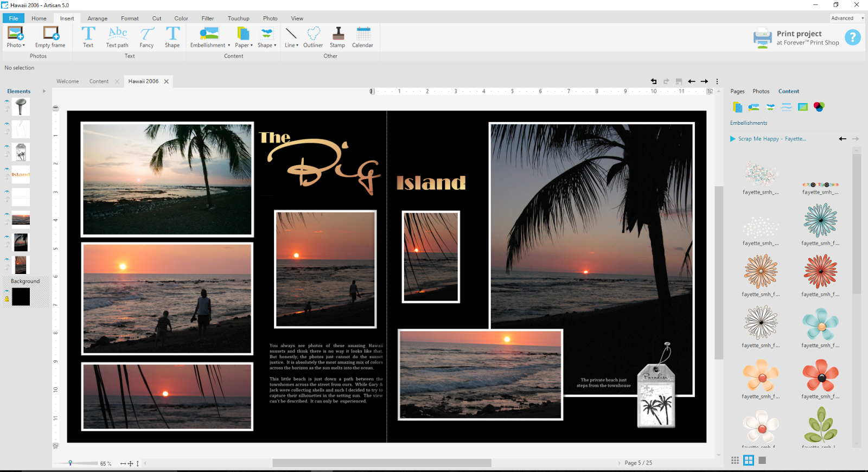Image resolution: width=868 pixels, height=472 pixels.
Task: Hide the pin element layer
Action: [x=7, y=101]
